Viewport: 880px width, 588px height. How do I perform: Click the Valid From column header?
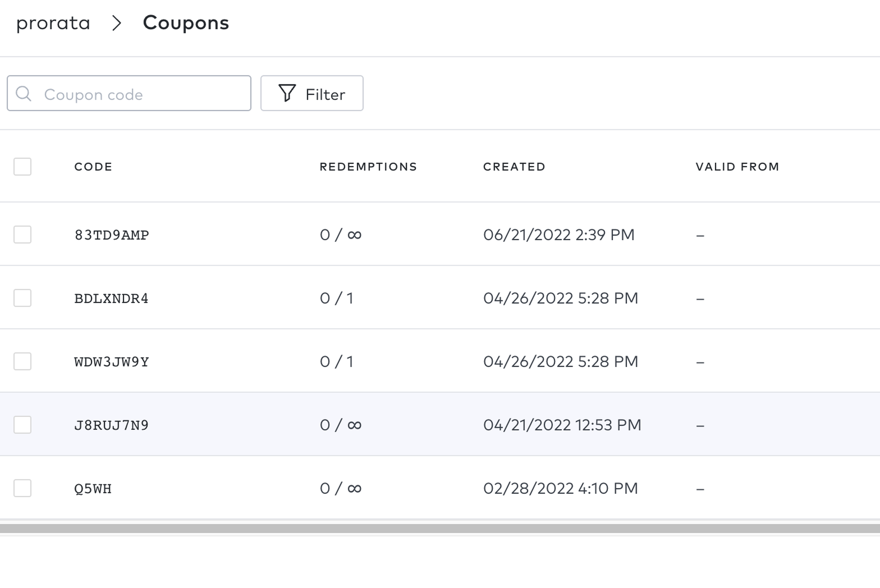click(x=737, y=167)
